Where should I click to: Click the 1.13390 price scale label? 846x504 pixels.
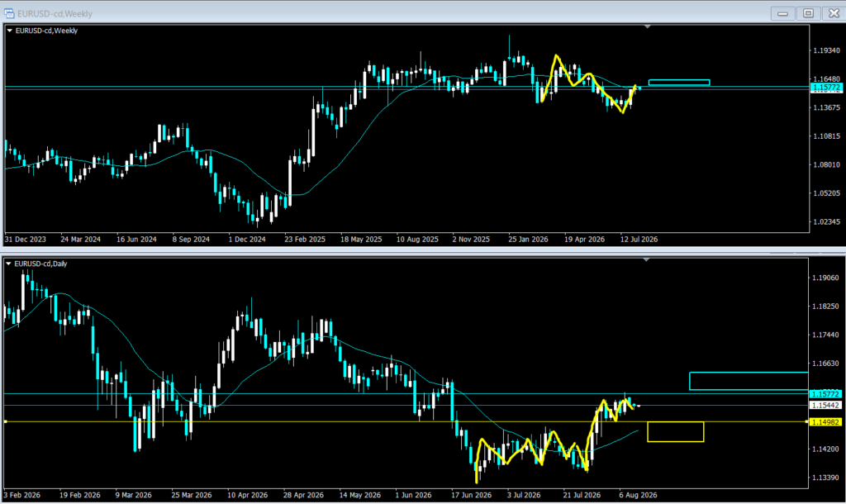(825, 478)
